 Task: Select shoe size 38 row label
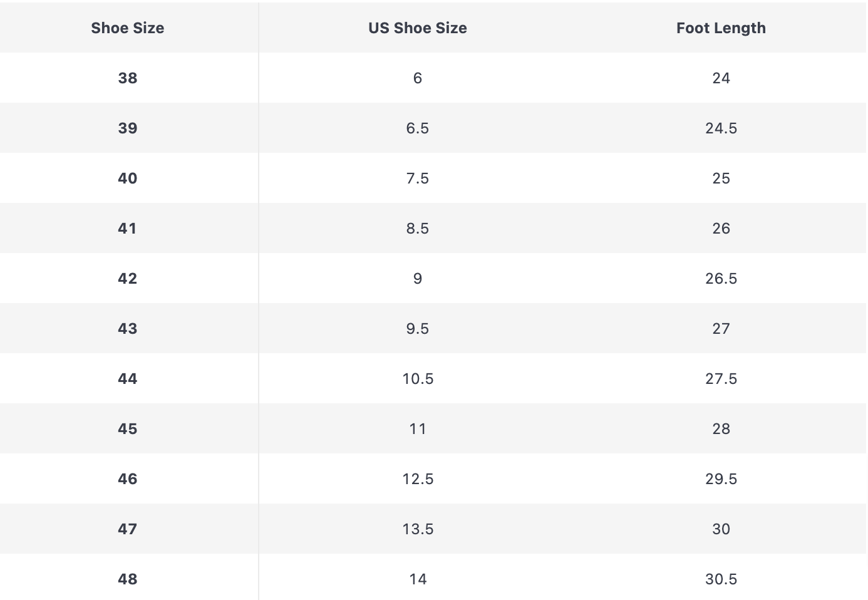coord(128,78)
